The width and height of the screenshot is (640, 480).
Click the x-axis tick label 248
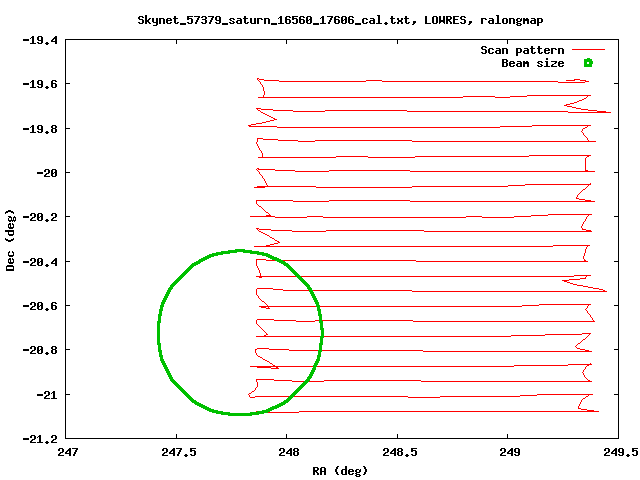289,452
